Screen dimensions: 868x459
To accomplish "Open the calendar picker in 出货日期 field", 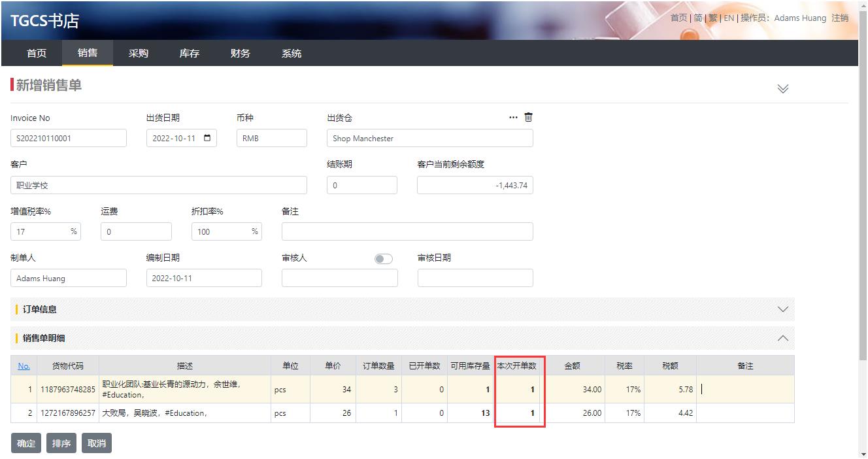I will click(208, 138).
